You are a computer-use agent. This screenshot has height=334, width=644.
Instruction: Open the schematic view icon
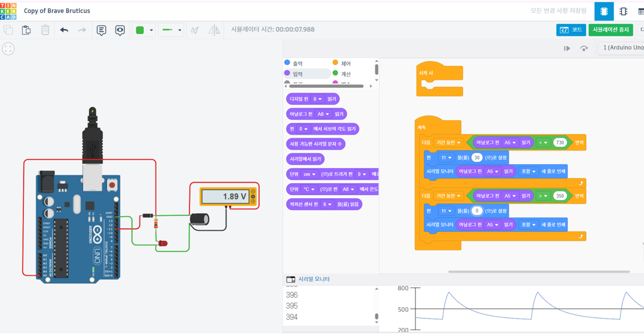click(623, 11)
